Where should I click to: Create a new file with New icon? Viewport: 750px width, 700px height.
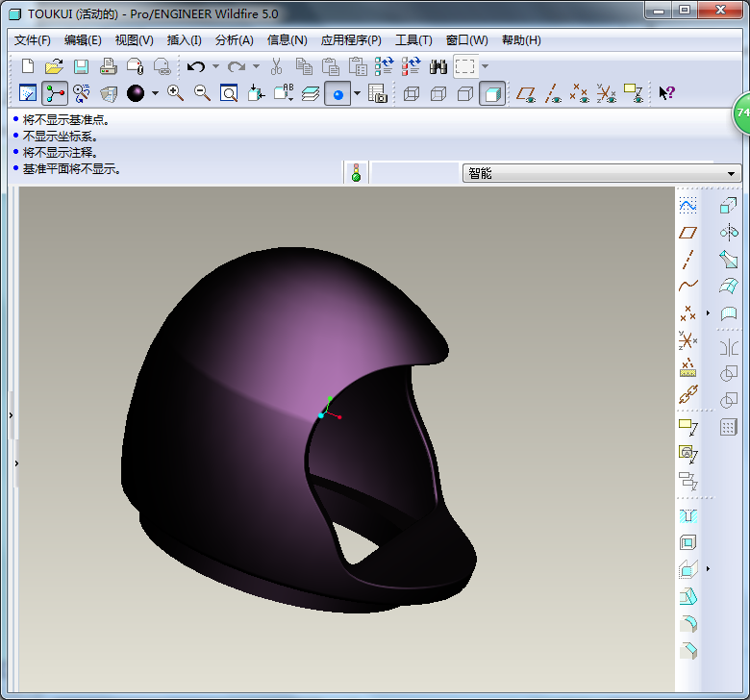[x=28, y=66]
